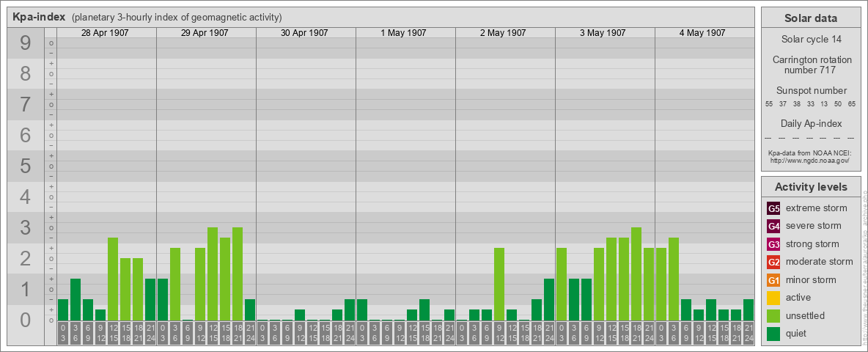Click the Kp scale number 7
The width and height of the screenshot is (868, 352).
click(x=26, y=105)
